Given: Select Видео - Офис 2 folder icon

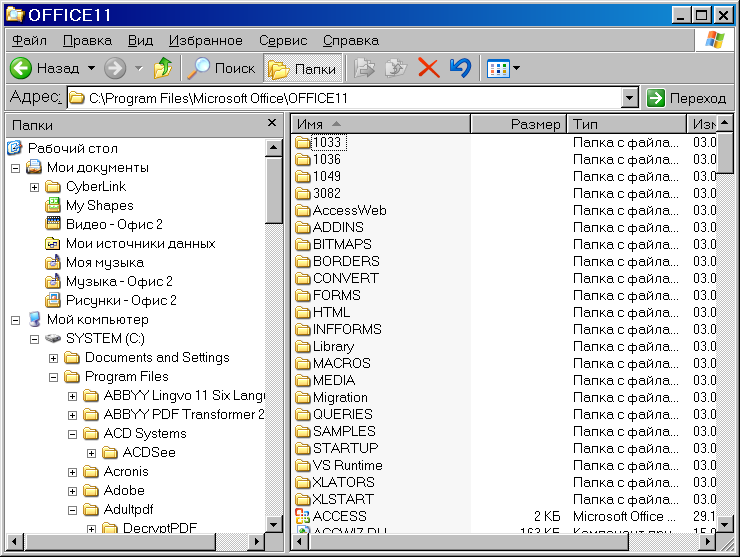Looking at the screenshot, I should pyautogui.click(x=53, y=224).
